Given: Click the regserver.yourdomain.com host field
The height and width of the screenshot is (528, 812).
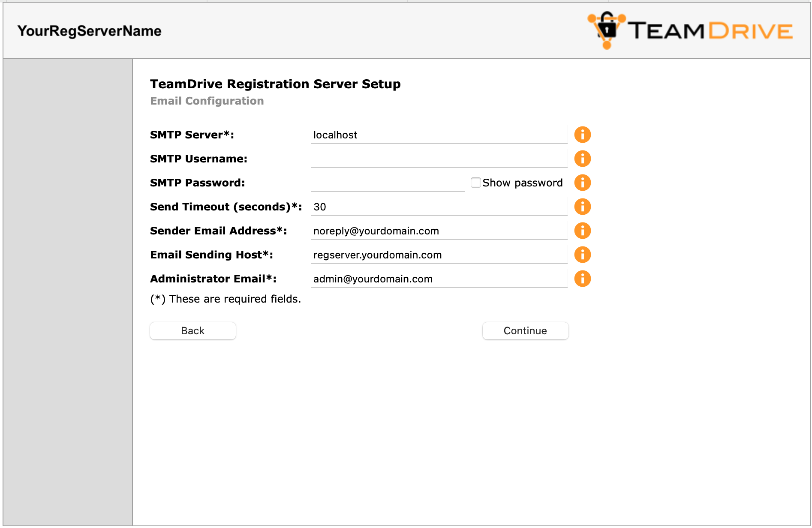Looking at the screenshot, I should tap(439, 254).
